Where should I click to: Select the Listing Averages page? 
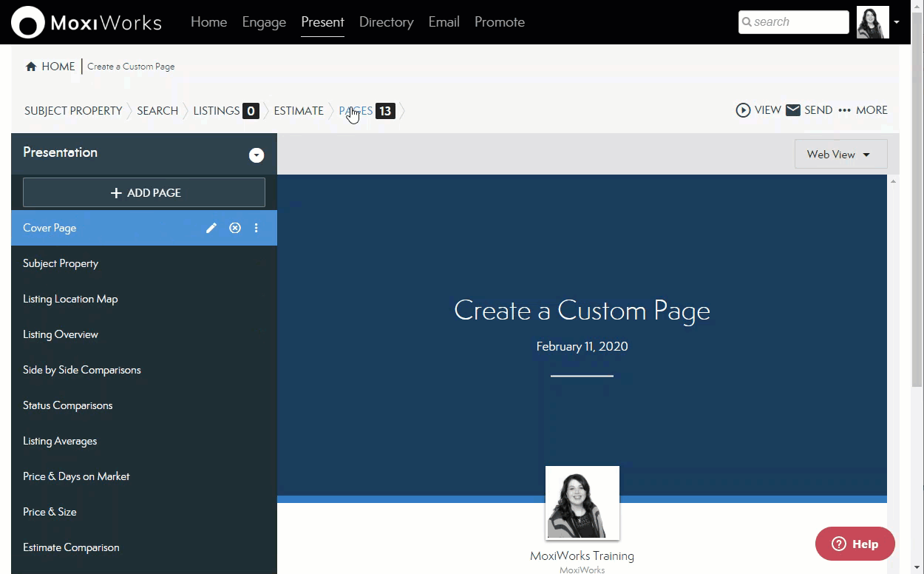tap(144, 441)
